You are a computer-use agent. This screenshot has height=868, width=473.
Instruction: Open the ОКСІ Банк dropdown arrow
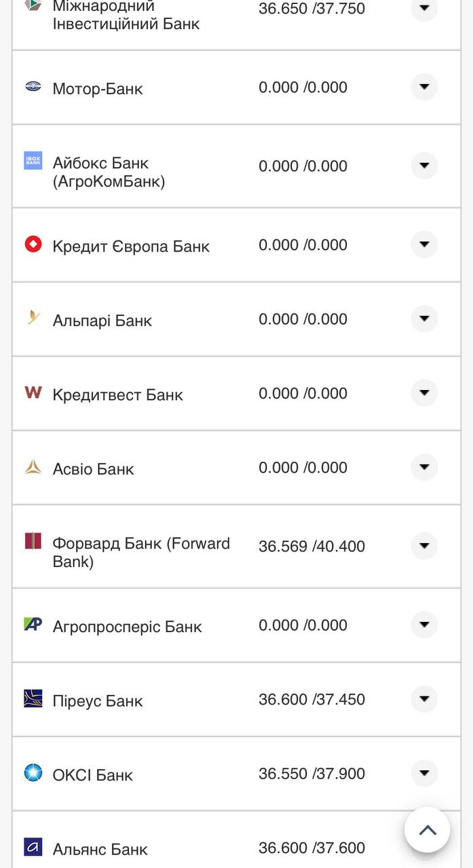tap(424, 773)
